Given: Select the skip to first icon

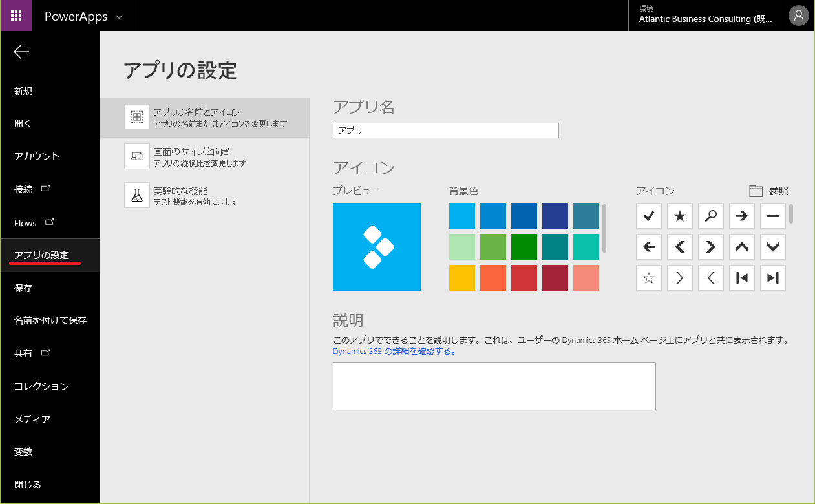Looking at the screenshot, I should point(742,278).
